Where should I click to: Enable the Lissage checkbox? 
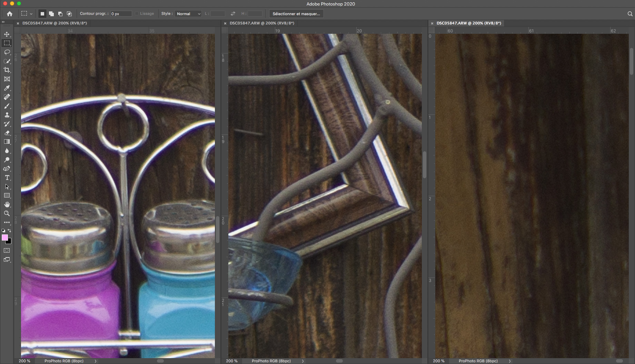click(x=137, y=14)
